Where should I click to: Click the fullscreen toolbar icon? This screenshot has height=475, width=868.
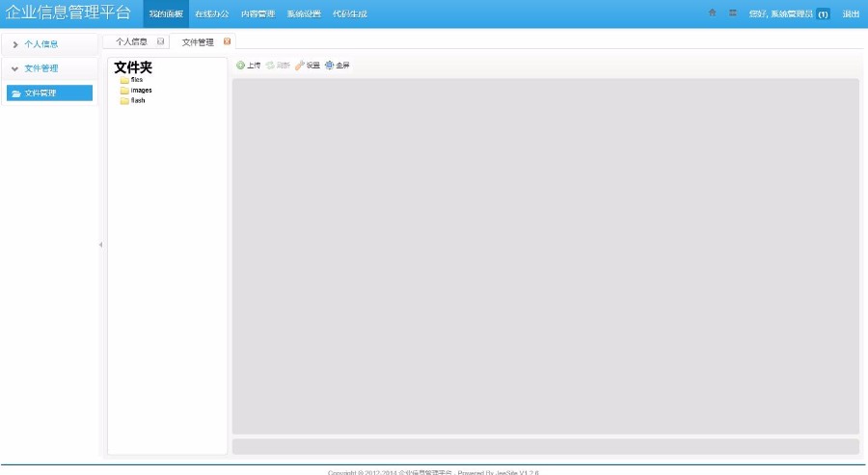tap(330, 66)
